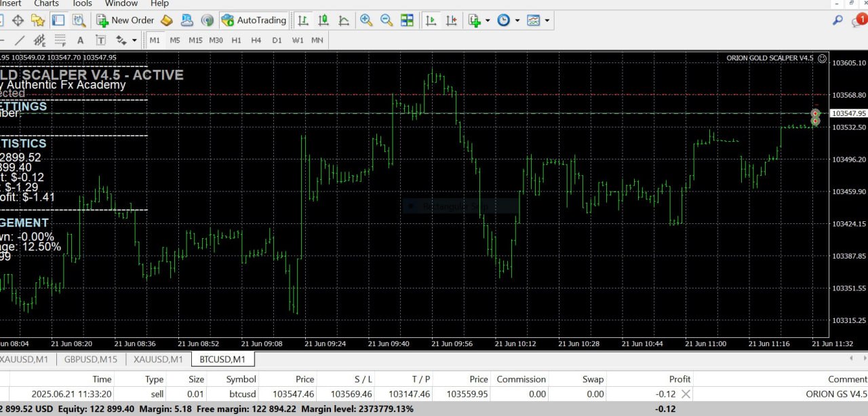
Task: Close the btcusd sell order
Action: click(686, 394)
